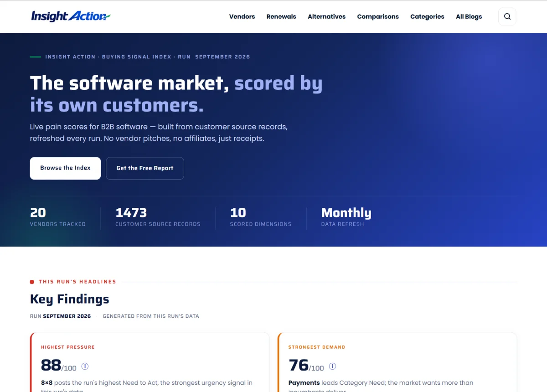The height and width of the screenshot is (392, 547).
Task: Open info icon beside 76/100 score
Action: [x=332, y=366]
